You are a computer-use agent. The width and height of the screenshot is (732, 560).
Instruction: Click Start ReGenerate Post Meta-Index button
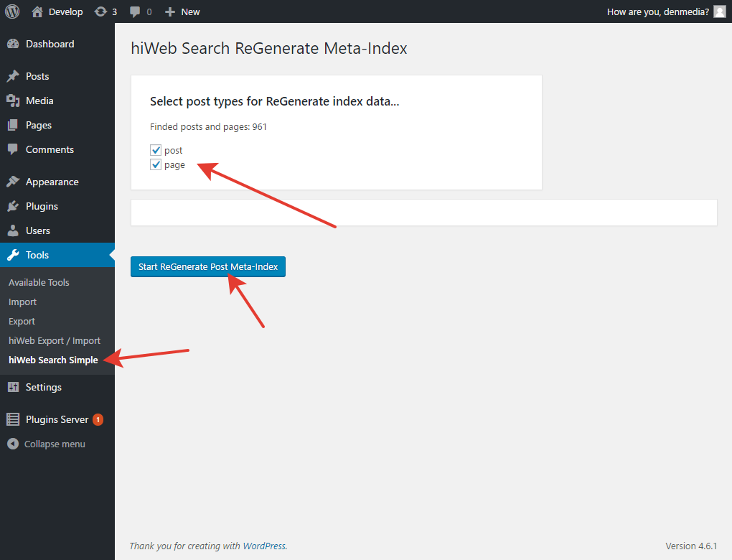coord(208,266)
